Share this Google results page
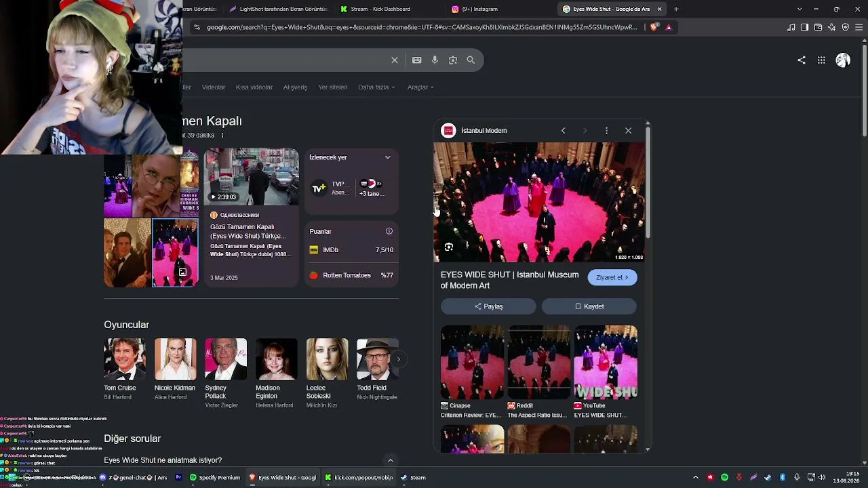Screen dimensions: 868x488 802,60
